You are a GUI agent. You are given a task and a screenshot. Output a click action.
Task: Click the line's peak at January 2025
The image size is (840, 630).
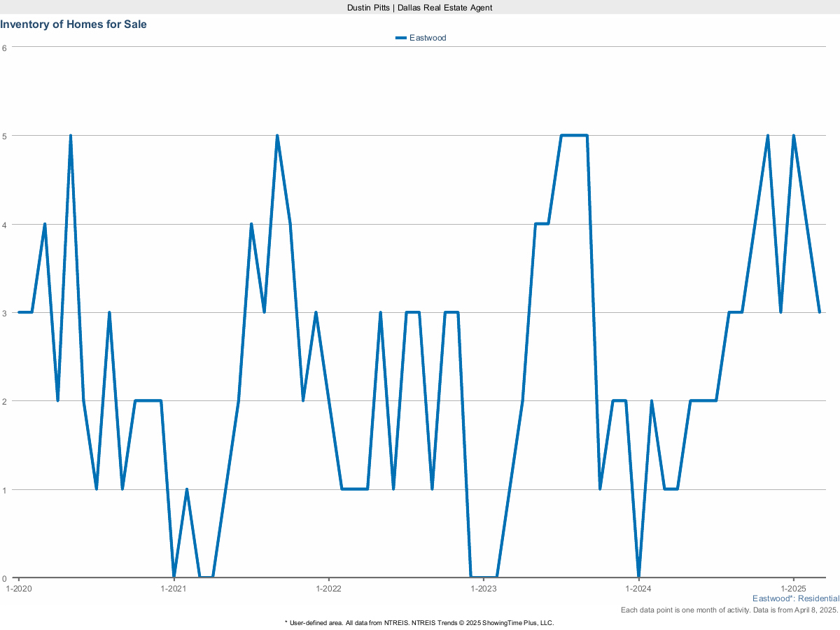(793, 136)
